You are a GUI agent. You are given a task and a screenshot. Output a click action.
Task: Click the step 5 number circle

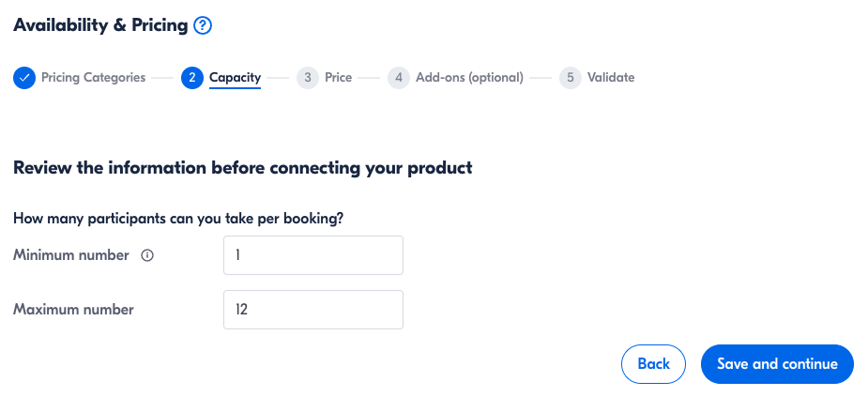(571, 78)
